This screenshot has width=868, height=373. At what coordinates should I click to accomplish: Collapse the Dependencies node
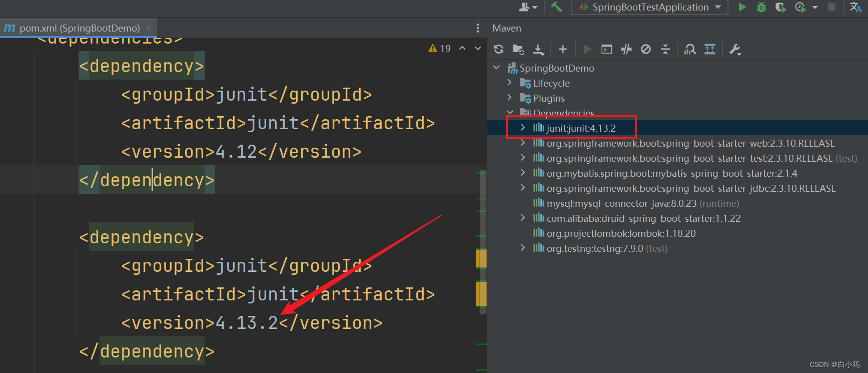point(509,112)
